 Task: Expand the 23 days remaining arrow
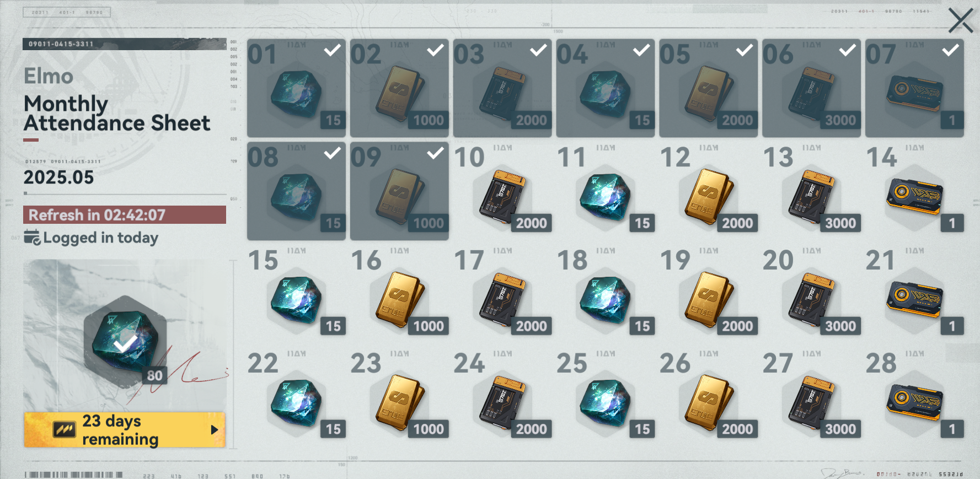click(x=215, y=429)
